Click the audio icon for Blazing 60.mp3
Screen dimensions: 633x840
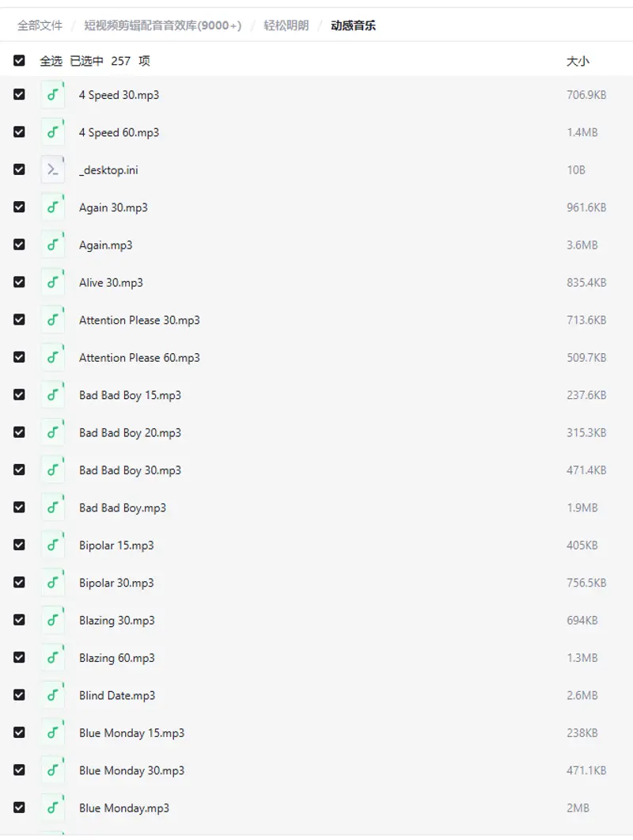(x=53, y=658)
